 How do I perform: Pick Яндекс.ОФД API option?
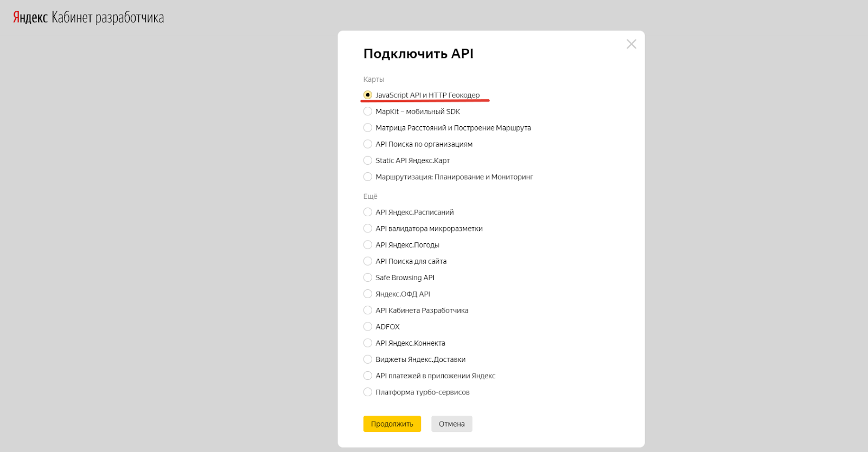(x=368, y=294)
